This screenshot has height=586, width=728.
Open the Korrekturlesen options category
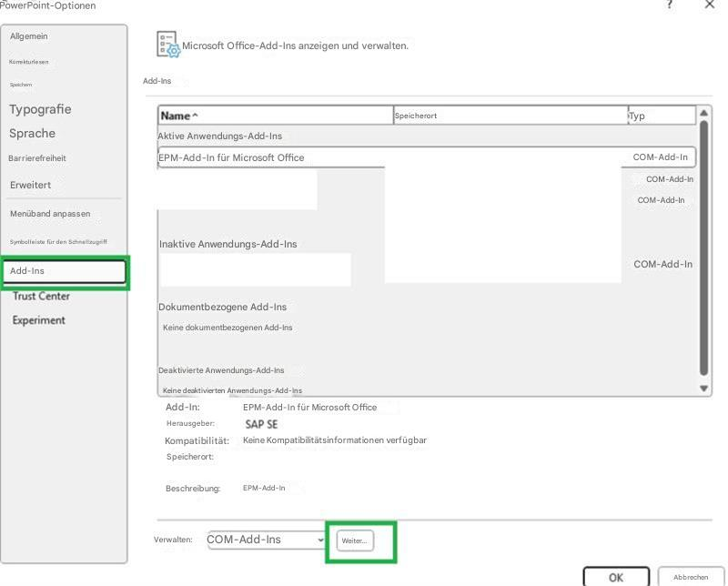tap(29, 62)
